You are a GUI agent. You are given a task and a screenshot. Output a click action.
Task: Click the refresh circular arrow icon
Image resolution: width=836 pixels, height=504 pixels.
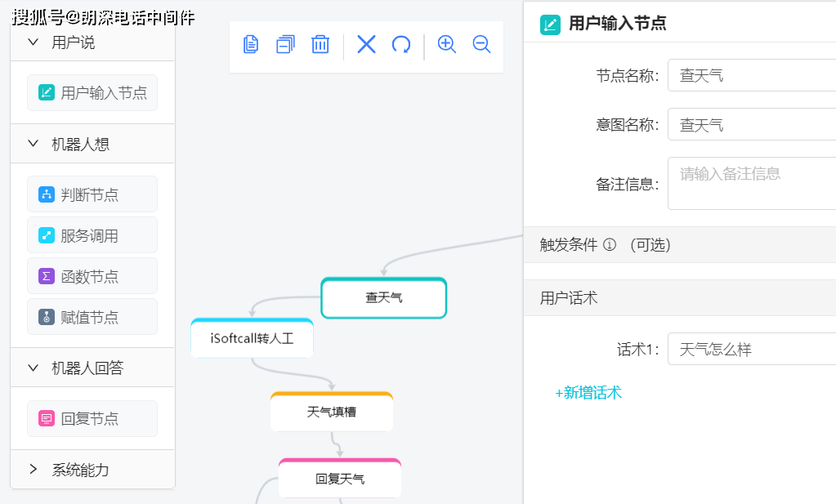tap(401, 45)
